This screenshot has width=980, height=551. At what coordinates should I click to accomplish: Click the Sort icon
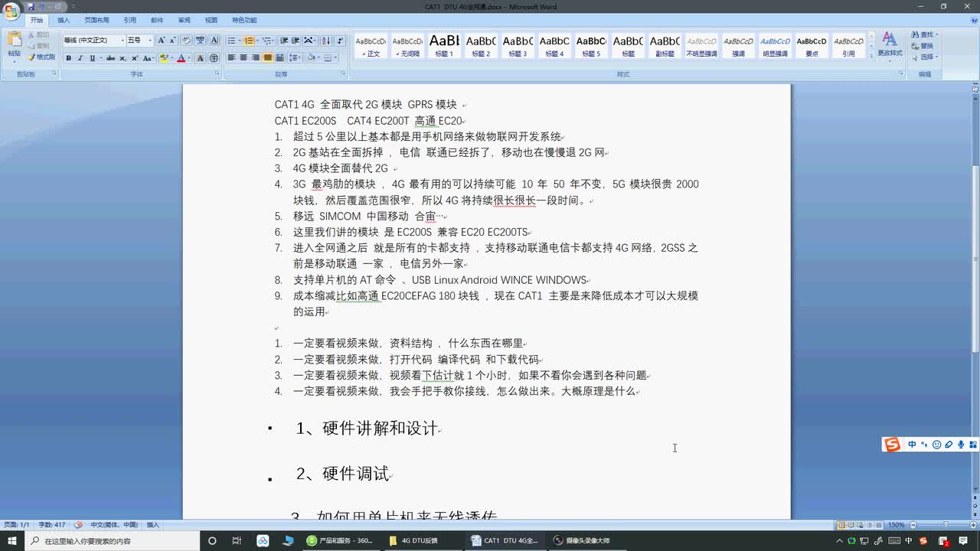point(326,40)
